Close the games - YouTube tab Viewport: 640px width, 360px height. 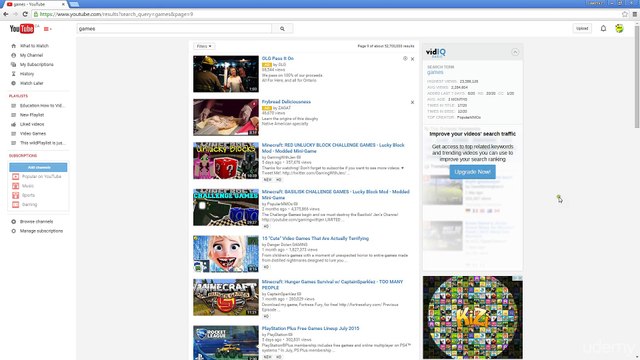point(63,4)
